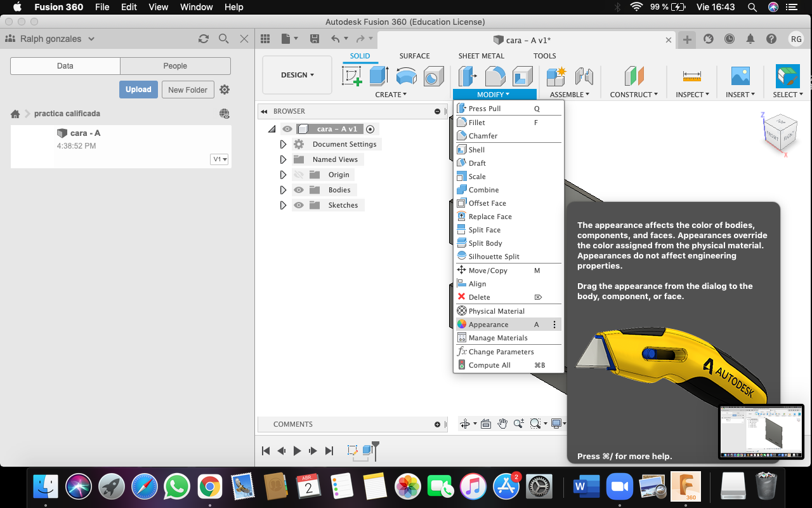Open data panel settings gear
Screen dimensions: 812x508
click(x=225, y=90)
